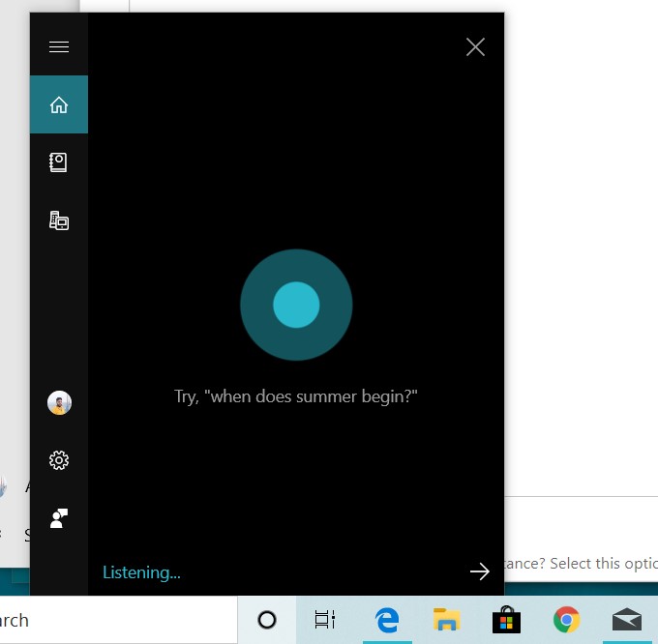Viewport: 658px width, 644px height.
Task: Click the Cortana listening circle
Action: (x=296, y=305)
